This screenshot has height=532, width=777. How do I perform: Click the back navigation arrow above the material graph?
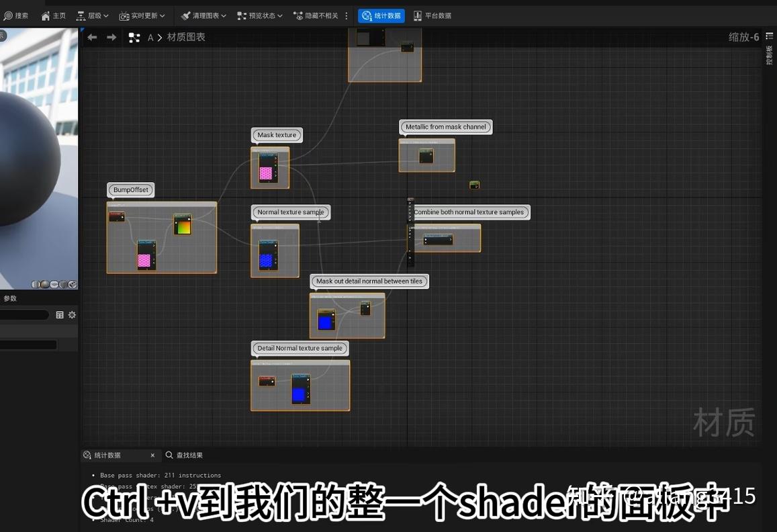(x=92, y=38)
